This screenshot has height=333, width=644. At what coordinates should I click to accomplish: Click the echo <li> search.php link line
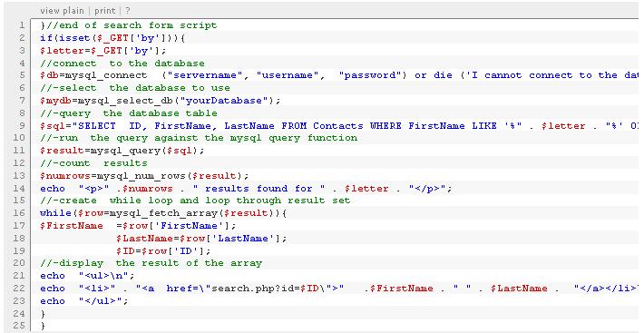(339, 289)
